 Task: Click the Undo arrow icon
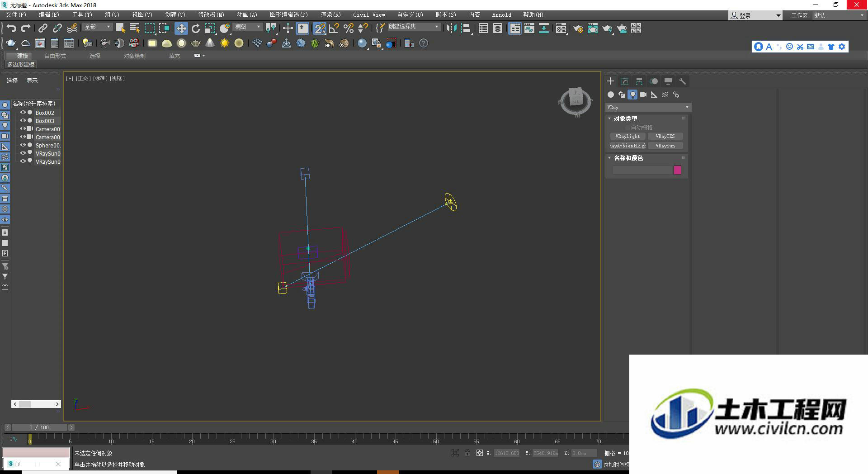point(11,28)
